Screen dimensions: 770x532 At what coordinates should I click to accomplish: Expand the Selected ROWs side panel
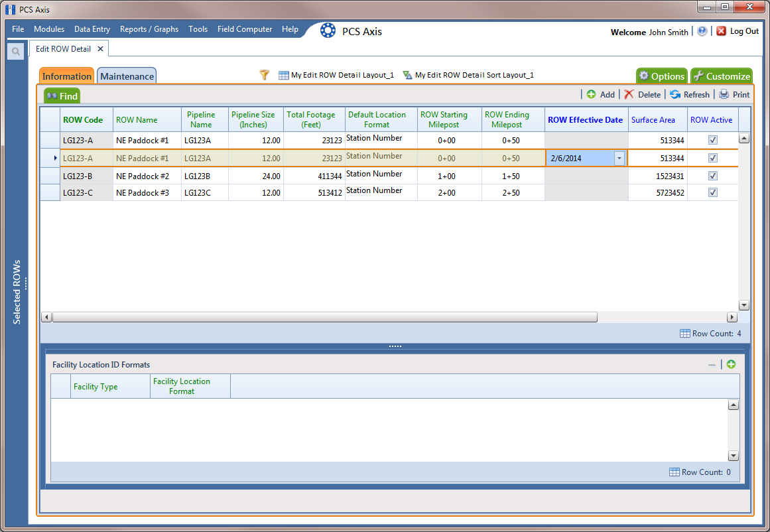pos(17,293)
